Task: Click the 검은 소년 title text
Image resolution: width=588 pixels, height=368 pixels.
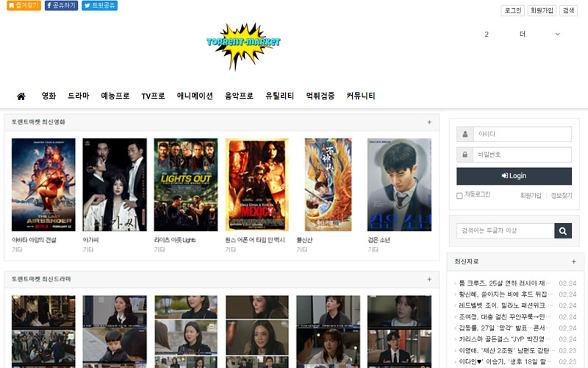Action: [379, 240]
